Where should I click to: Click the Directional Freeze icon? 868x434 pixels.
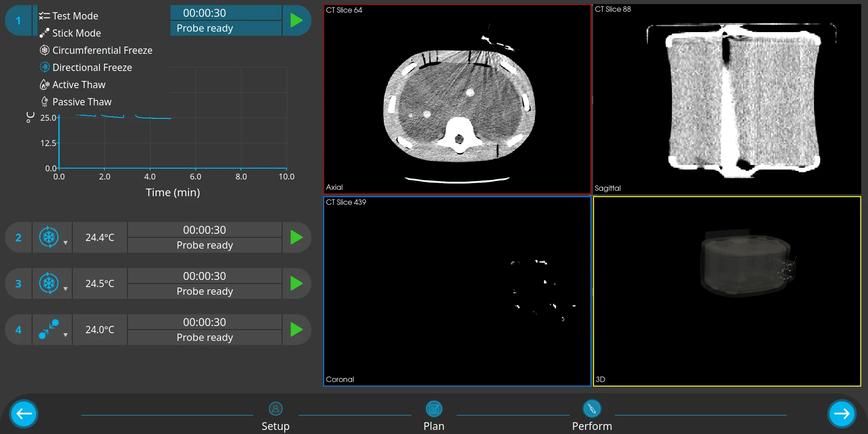click(x=44, y=67)
